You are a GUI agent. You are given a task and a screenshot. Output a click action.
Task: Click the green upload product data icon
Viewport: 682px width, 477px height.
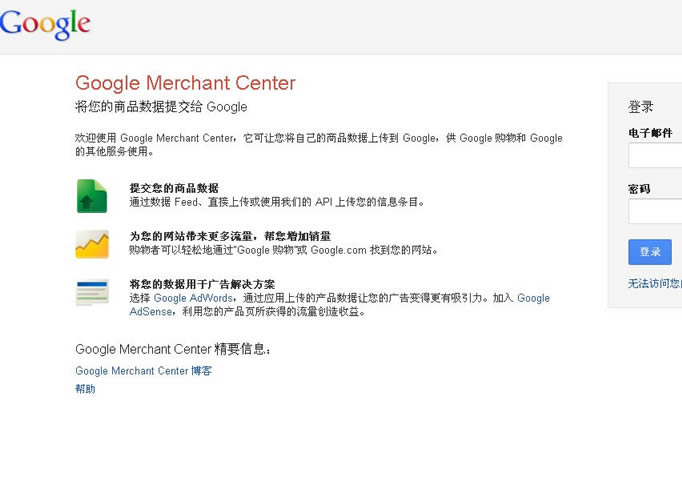pos(92,196)
